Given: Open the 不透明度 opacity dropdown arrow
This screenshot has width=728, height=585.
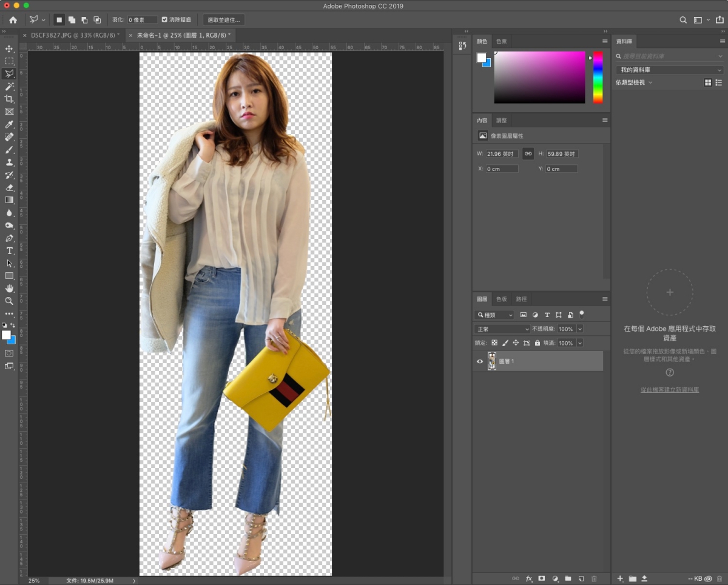Looking at the screenshot, I should [x=580, y=329].
